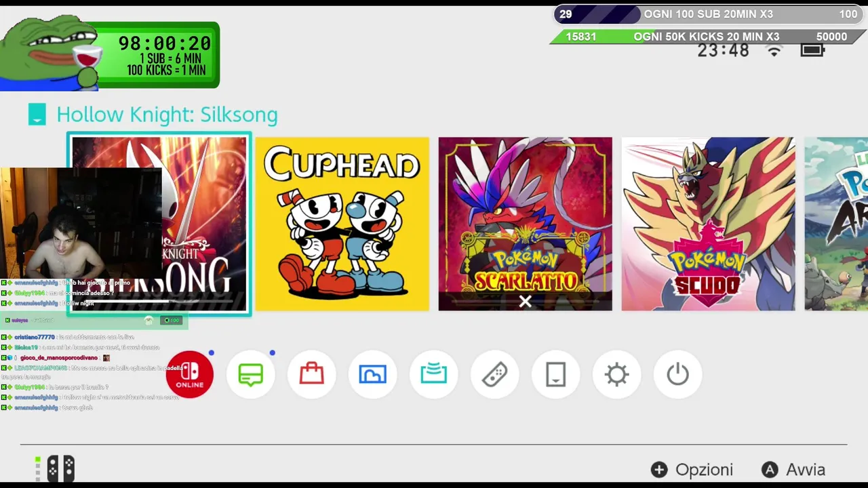
Task: Click the 100 KICKS = 1 MIN text
Action: [x=166, y=70]
